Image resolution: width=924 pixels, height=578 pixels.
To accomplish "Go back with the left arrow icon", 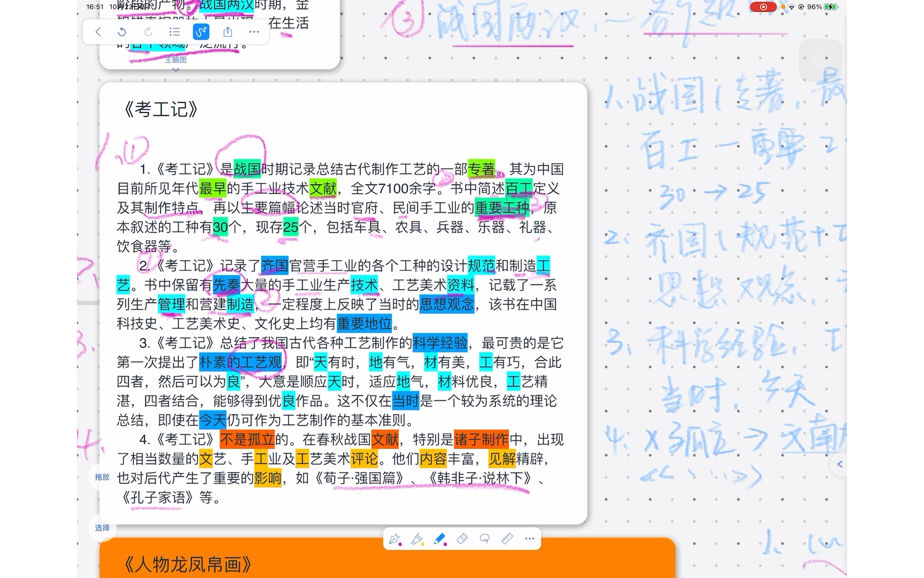I will click(98, 32).
